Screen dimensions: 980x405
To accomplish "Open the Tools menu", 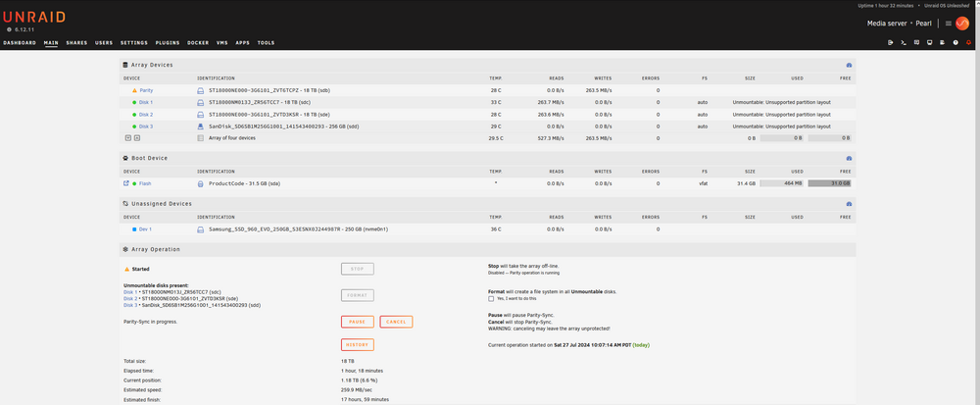I will coord(266,43).
